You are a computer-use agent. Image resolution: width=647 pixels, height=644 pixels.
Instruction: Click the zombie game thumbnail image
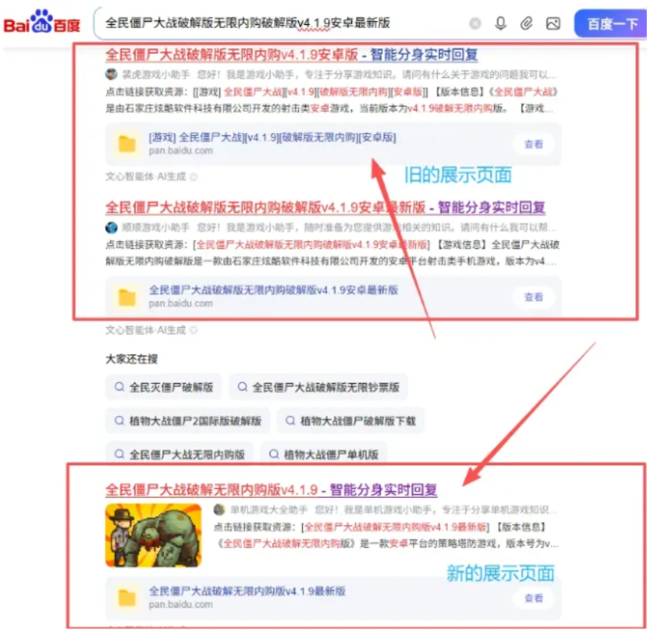[x=154, y=535]
